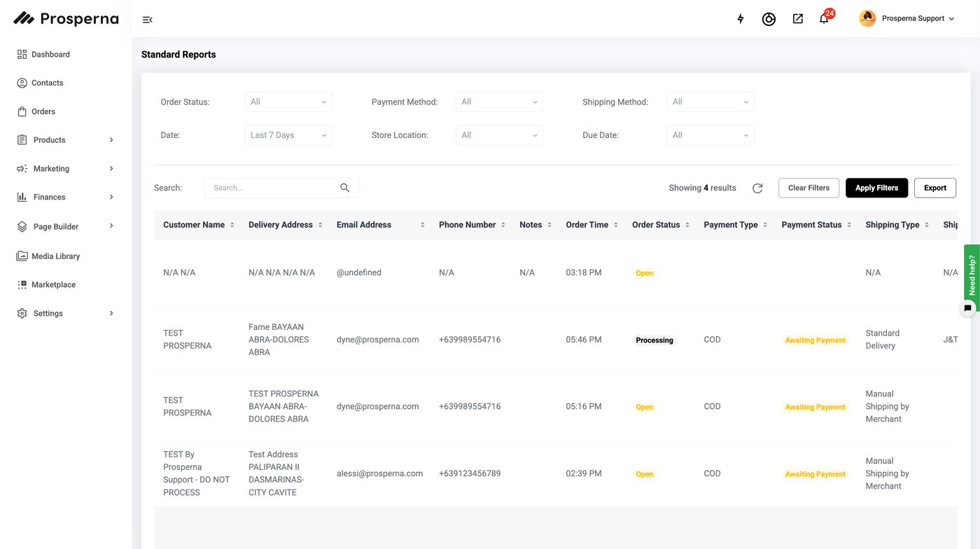Click the circular target icon in header
This screenshot has height=549, width=980.
coord(769,20)
